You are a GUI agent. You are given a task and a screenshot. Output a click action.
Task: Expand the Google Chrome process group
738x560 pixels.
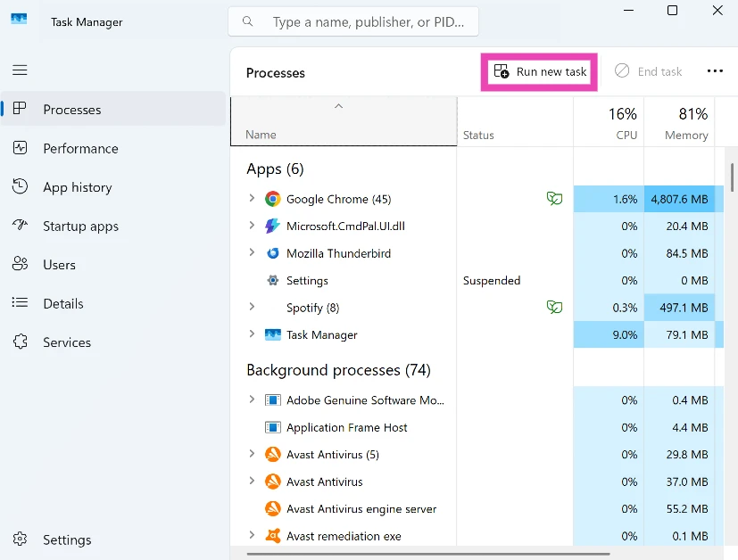coord(252,199)
